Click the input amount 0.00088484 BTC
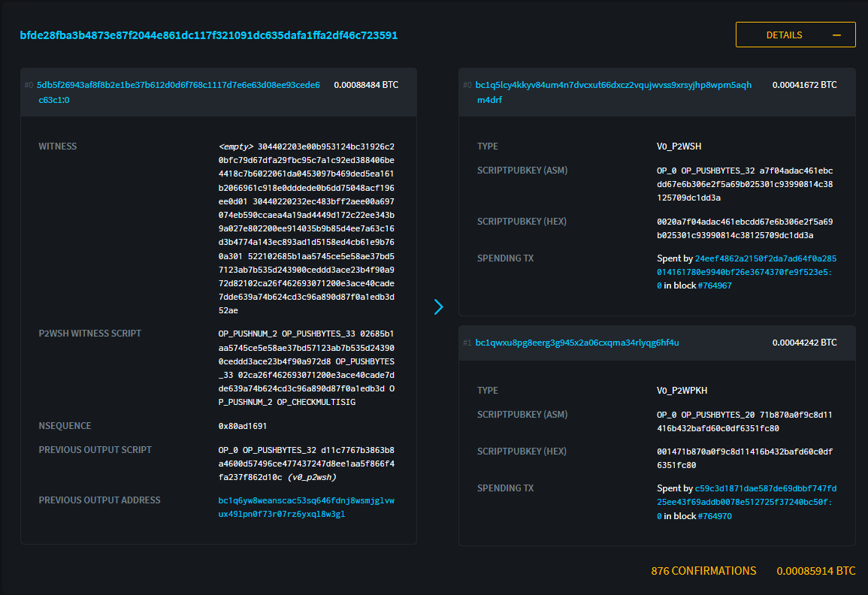The height and width of the screenshot is (595, 868). 366,85
